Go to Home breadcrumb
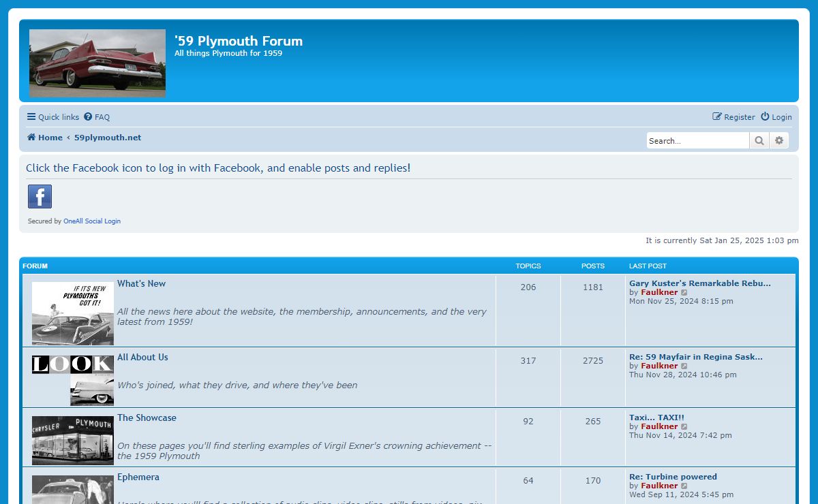Screen dimensions: 818x504 pyautogui.click(x=45, y=138)
